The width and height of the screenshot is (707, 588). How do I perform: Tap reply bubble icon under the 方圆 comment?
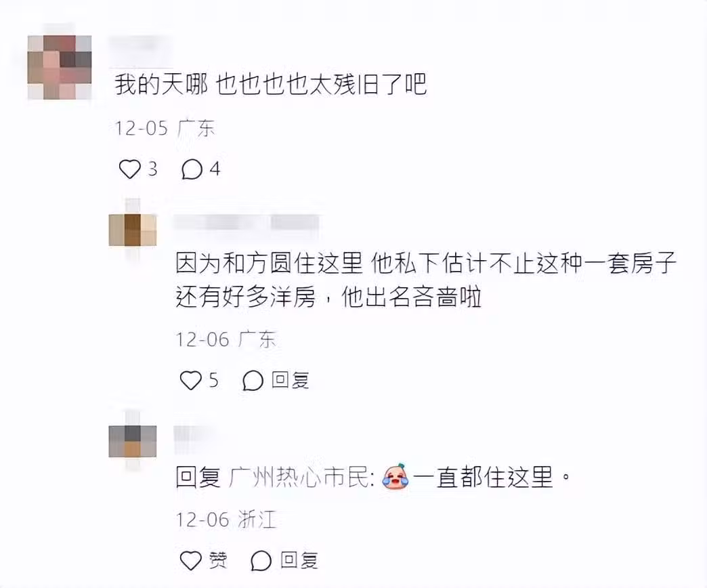[253, 381]
